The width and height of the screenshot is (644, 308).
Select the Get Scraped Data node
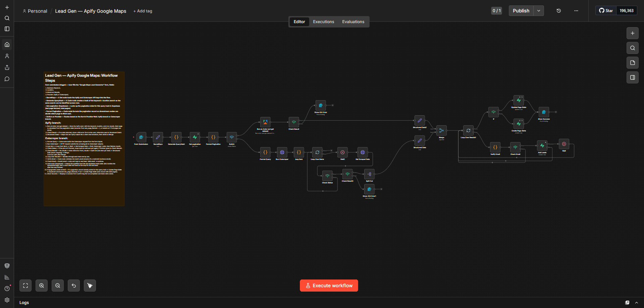[363, 152]
